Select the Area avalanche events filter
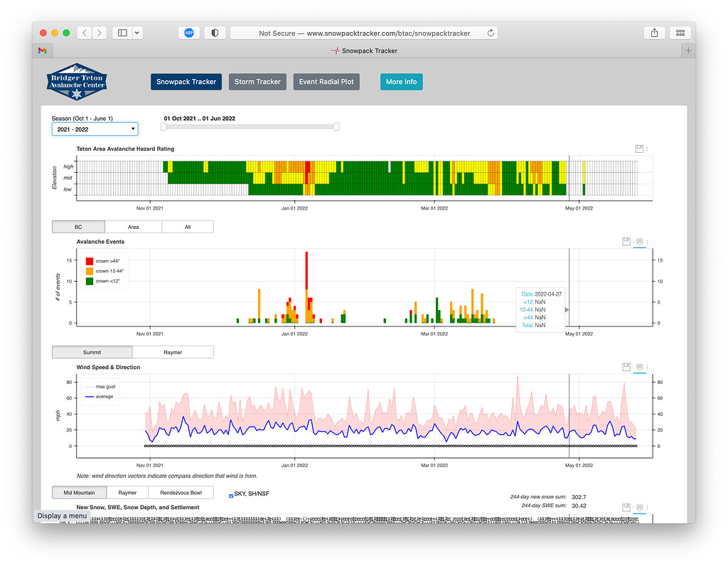This screenshot has height=566, width=728. coord(133,227)
